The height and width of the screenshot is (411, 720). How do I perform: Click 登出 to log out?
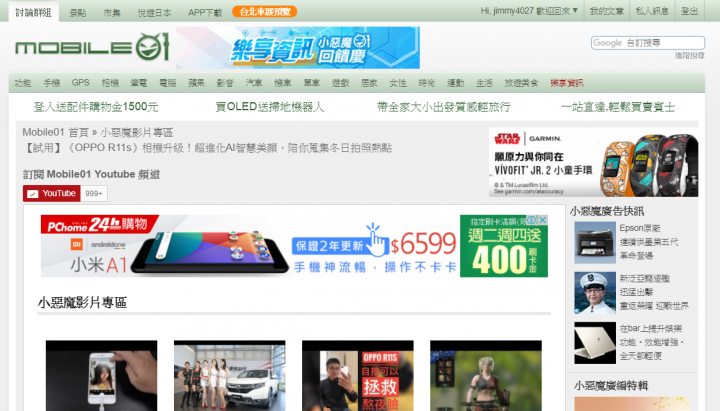(689, 11)
